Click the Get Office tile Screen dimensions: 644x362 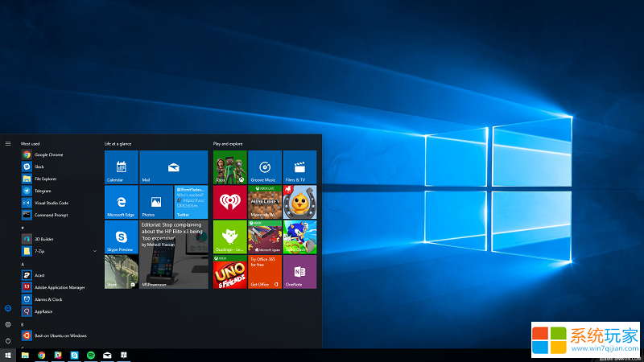coord(265,272)
